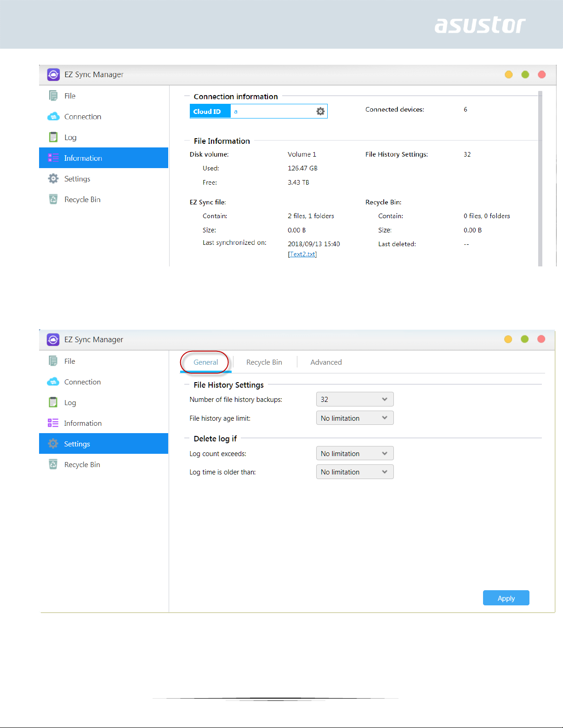Click Log clipboard icon in lower window

click(53, 402)
